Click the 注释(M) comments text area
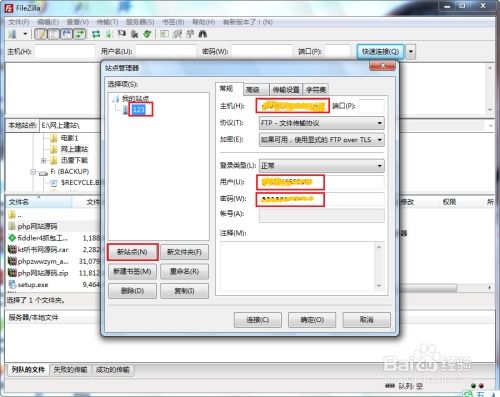 [x=298, y=266]
